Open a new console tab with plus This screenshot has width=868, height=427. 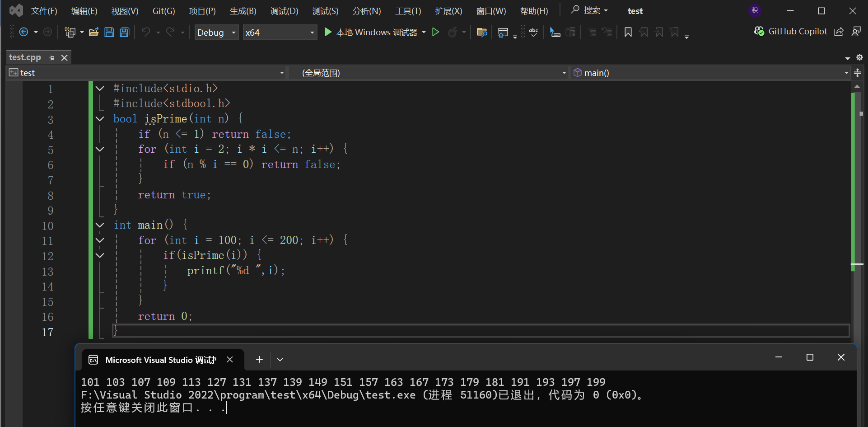(x=259, y=359)
